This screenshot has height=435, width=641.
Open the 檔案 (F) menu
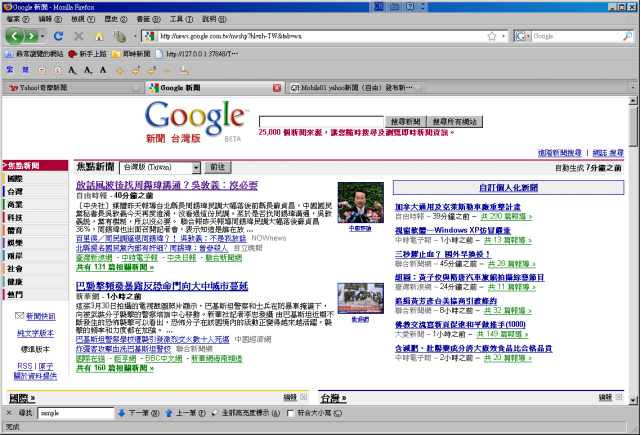18,19
